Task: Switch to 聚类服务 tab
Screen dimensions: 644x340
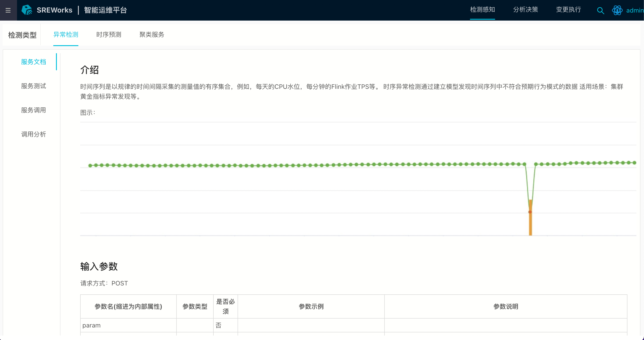Action: [152, 34]
